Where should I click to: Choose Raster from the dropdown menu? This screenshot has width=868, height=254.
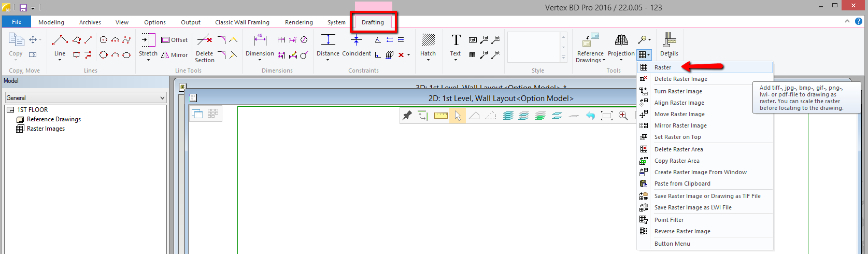tap(662, 67)
